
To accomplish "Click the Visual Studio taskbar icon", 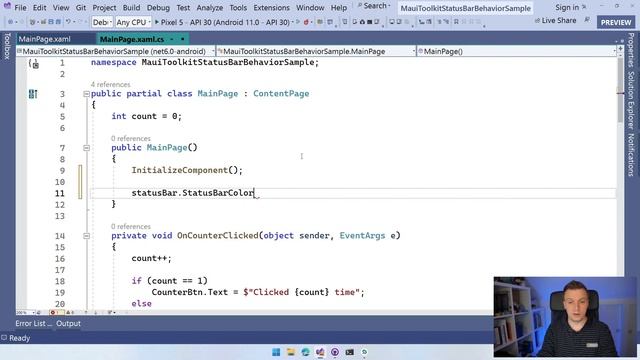I will coord(320,352).
